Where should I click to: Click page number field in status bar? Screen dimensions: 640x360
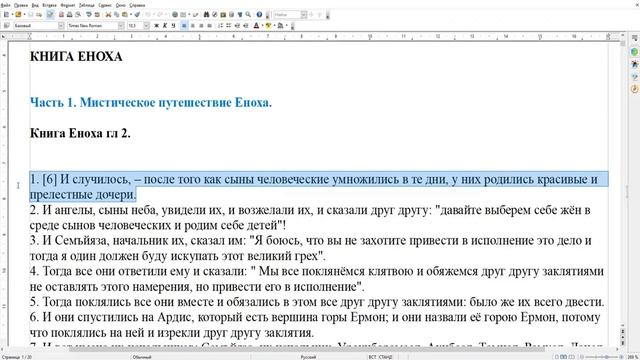17,357
